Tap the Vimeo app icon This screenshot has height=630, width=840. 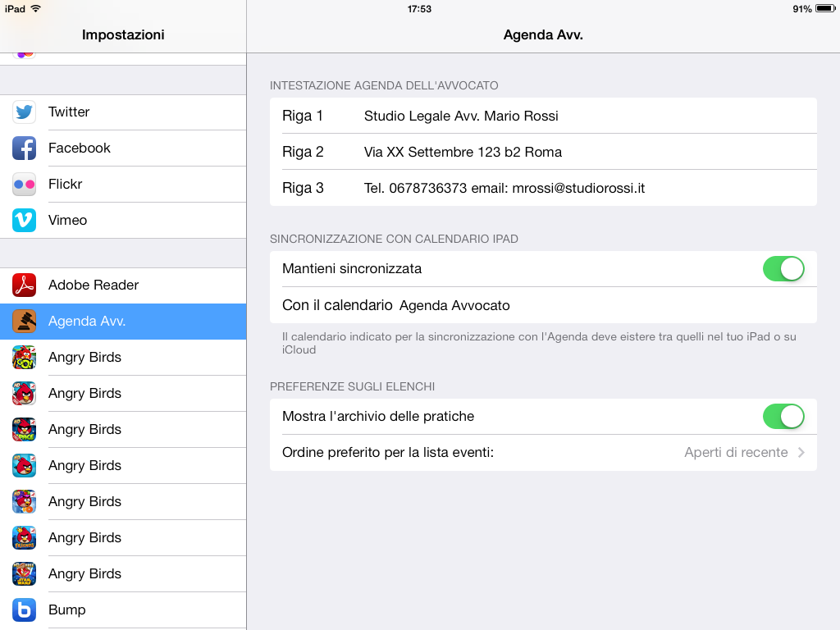[x=24, y=221]
